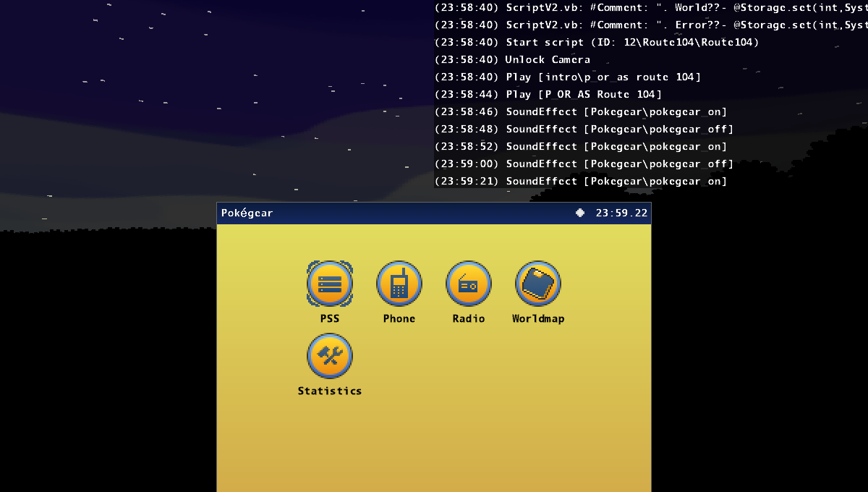Viewport: 868px width, 492px height.
Task: Click the 23:58:48 pokegear_off log line
Action: (x=584, y=129)
